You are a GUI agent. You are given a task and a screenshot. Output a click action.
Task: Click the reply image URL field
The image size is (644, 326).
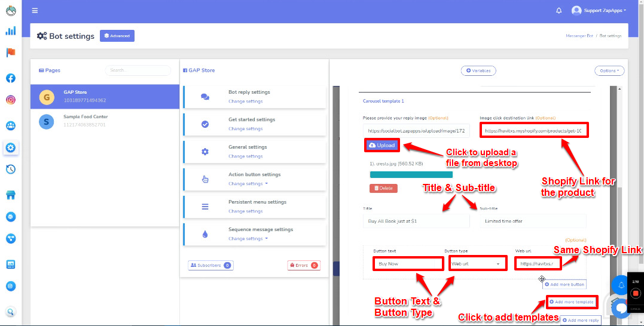click(416, 131)
